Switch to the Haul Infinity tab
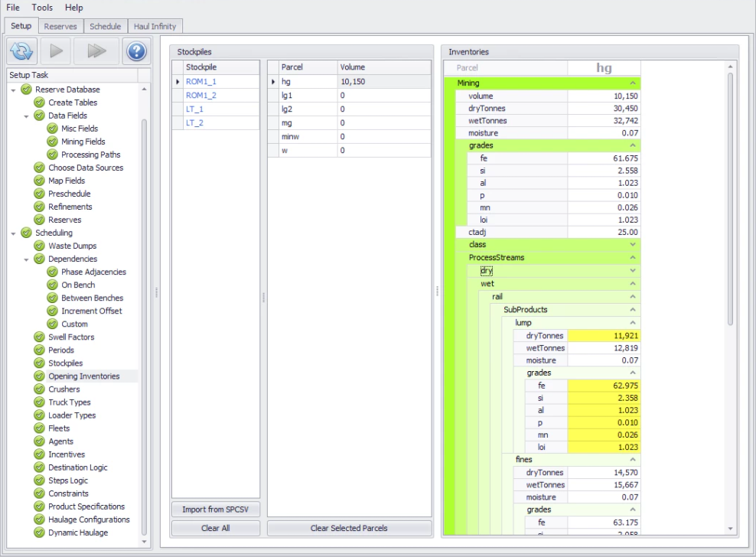Viewport: 756px width, 557px height. point(155,26)
